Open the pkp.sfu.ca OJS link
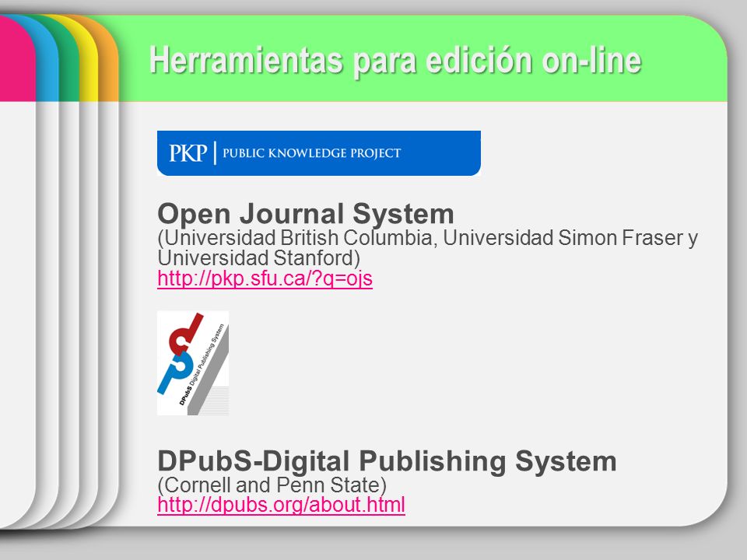 tap(265, 278)
